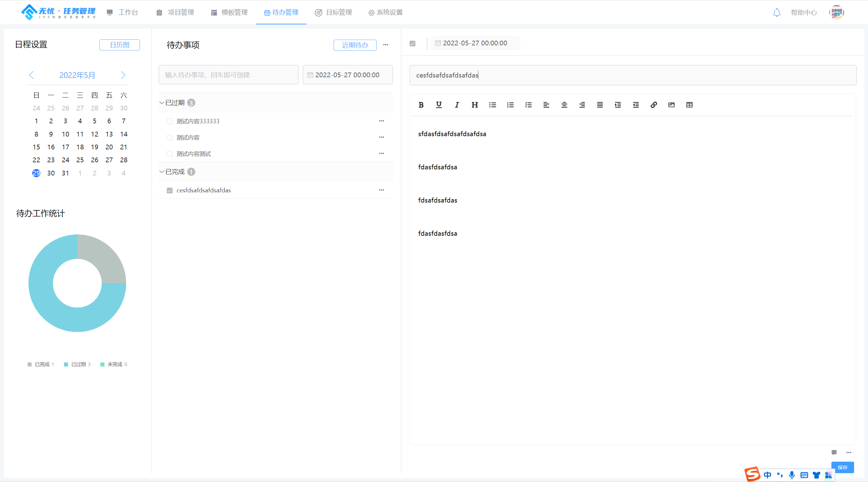Check the 测试内容测试 todo checkbox
868x482 pixels.
pyautogui.click(x=170, y=154)
